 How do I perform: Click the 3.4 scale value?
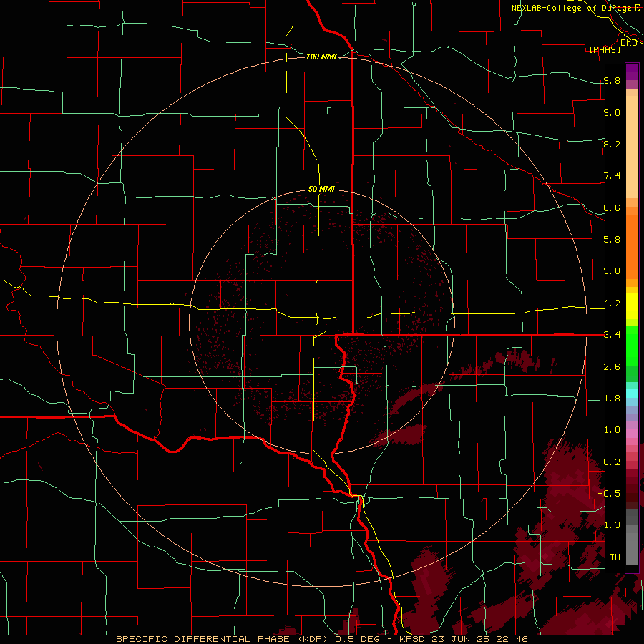click(x=612, y=335)
